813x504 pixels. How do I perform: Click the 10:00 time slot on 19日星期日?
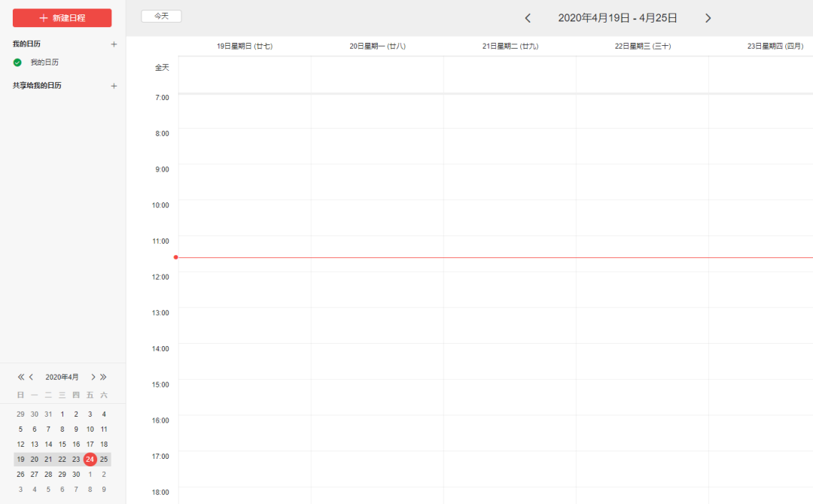coord(245,217)
